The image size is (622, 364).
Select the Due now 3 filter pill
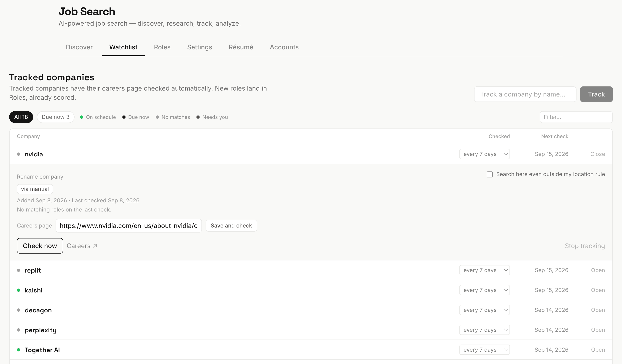point(56,117)
